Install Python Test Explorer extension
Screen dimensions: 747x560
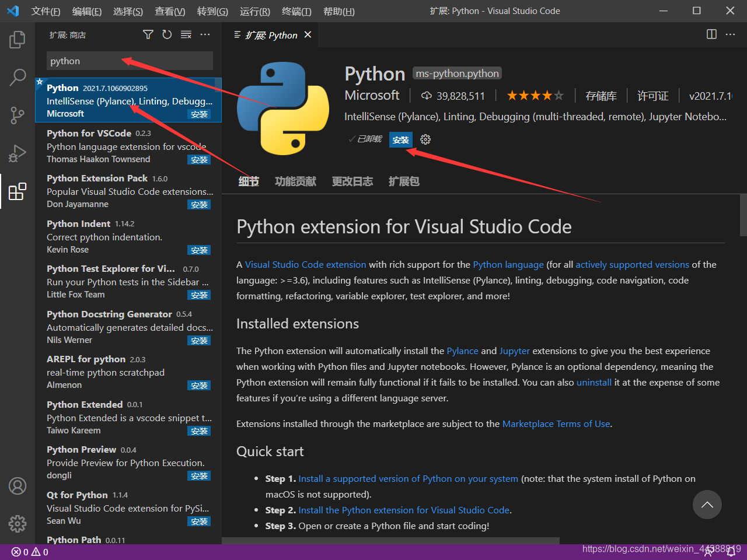coord(199,295)
